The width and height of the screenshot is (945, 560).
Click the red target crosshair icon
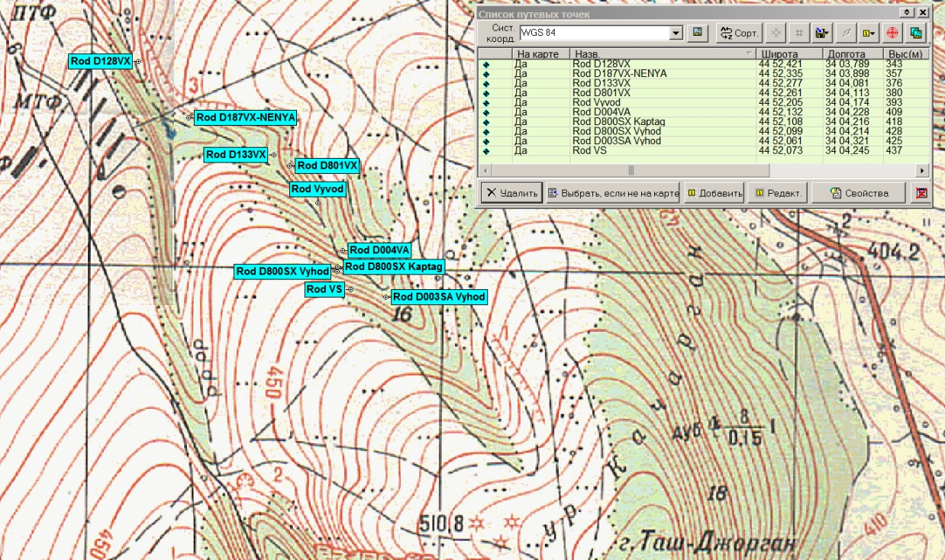click(x=892, y=33)
